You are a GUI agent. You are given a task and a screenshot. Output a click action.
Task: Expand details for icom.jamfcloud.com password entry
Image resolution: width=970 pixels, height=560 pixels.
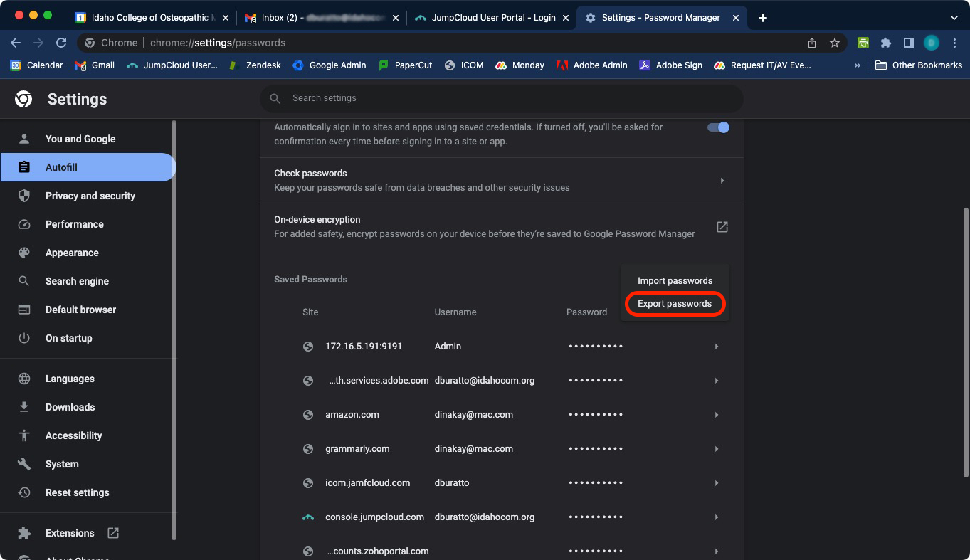pyautogui.click(x=717, y=483)
